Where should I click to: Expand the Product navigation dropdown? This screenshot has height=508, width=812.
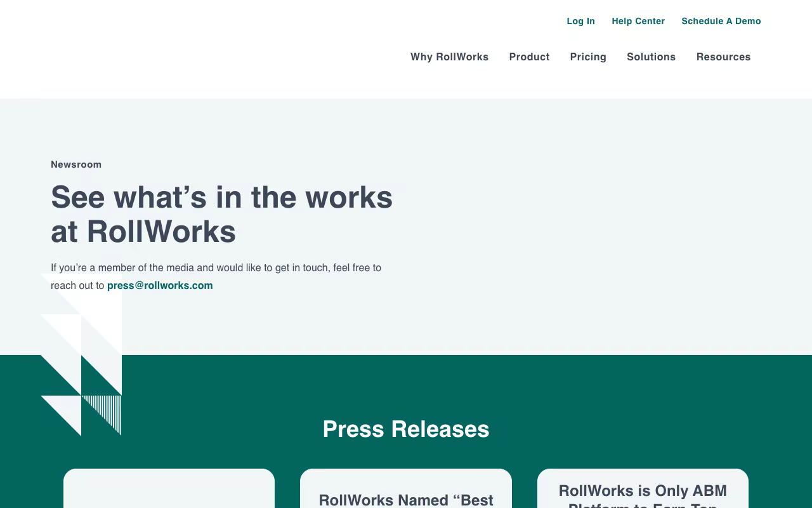(x=529, y=57)
